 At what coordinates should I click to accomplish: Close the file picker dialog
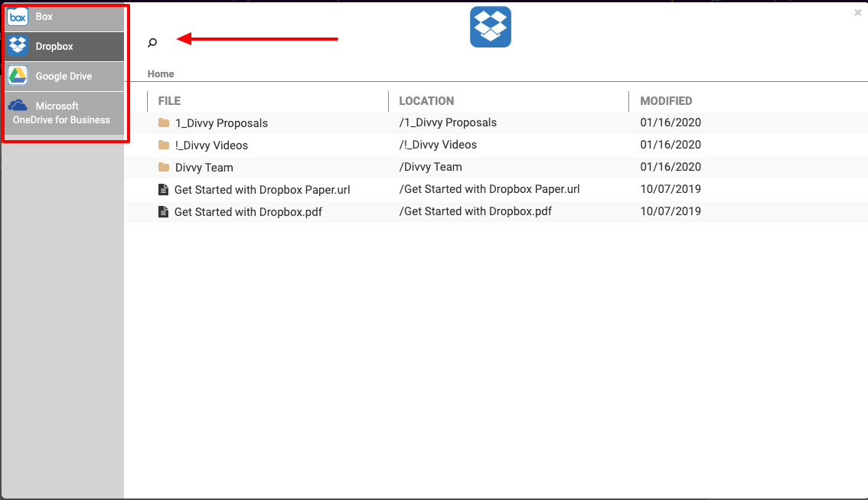point(857,12)
